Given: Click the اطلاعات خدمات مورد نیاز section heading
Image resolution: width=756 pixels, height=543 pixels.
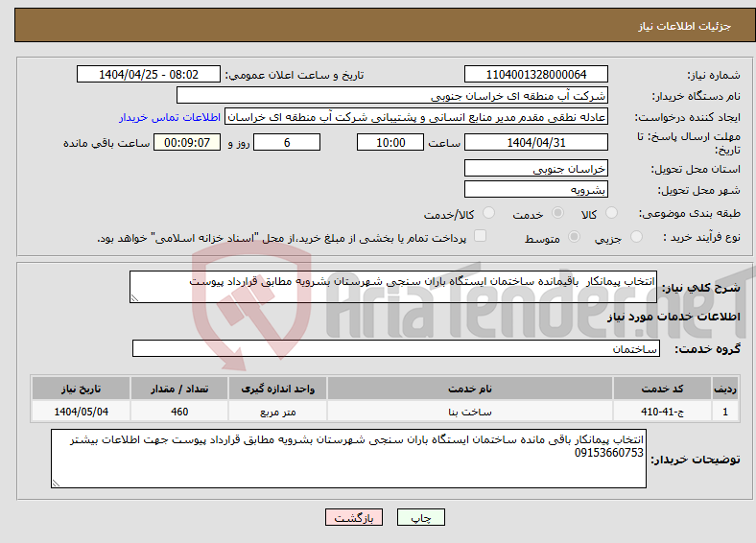Looking at the screenshot, I should 673,317.
